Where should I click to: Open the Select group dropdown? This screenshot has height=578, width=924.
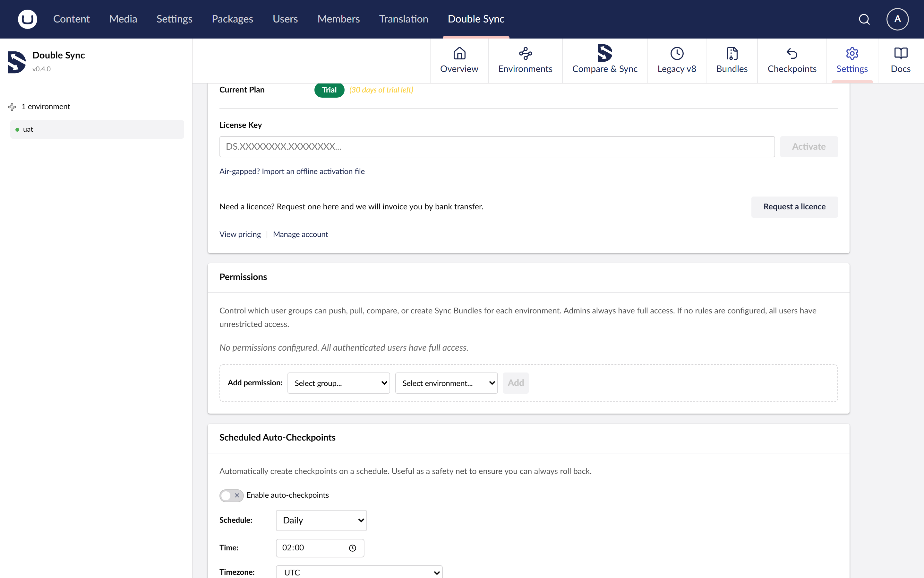click(x=339, y=383)
